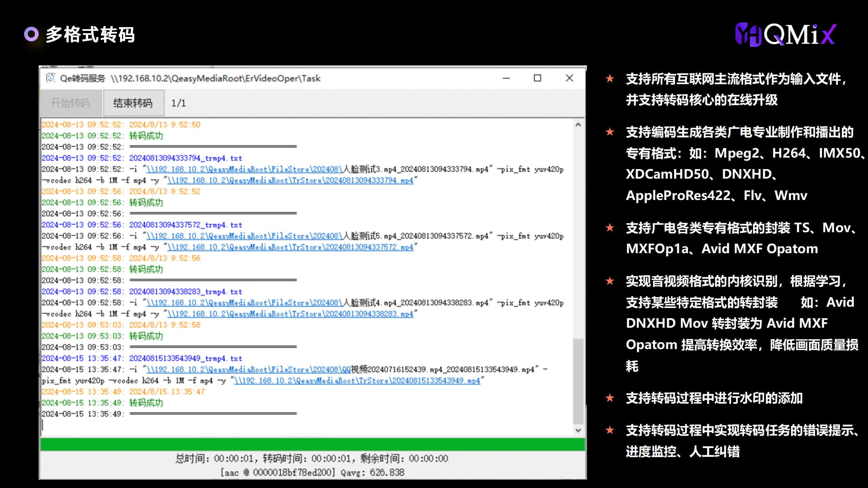Click the QMix logo

[x=786, y=34]
